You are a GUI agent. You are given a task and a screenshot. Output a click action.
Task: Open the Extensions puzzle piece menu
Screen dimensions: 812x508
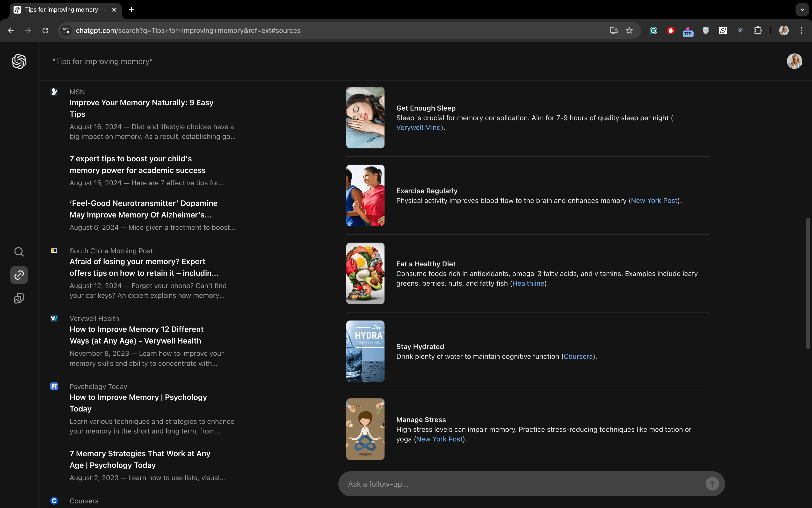[x=758, y=30]
